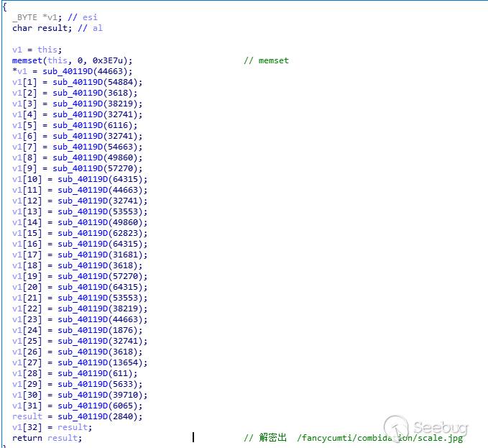Click the 'v1[32] = result;' line
488x448 pixels.
(52, 427)
